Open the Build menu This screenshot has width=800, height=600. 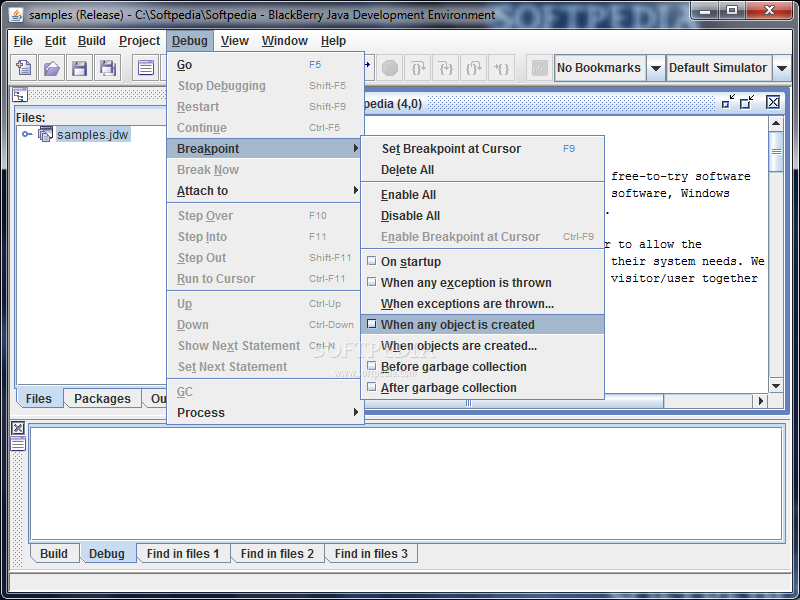tap(92, 41)
